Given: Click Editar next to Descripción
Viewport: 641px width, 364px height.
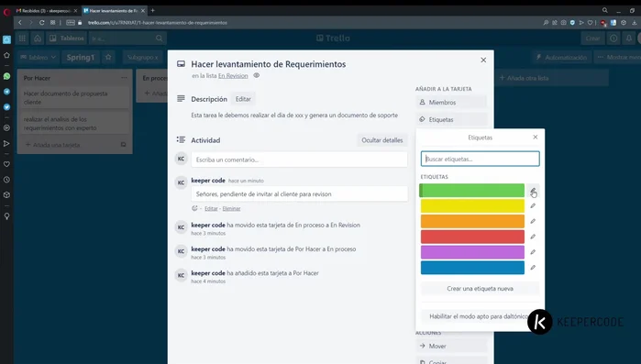Looking at the screenshot, I should (x=243, y=99).
